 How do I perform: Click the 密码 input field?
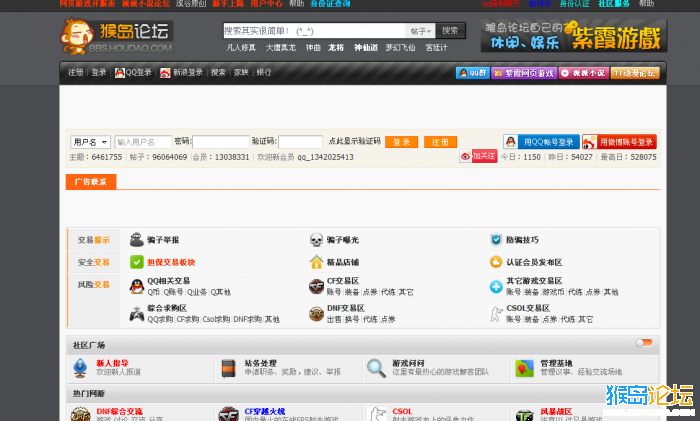tap(221, 142)
